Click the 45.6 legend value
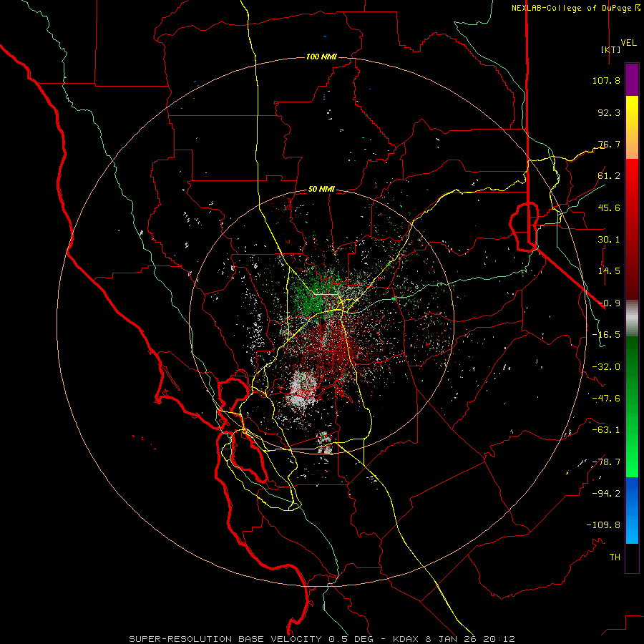Viewport: 644px width, 644px height. 609,208
